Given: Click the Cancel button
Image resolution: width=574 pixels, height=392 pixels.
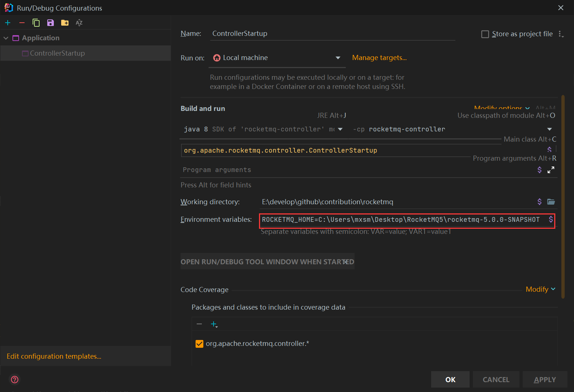Looking at the screenshot, I should pyautogui.click(x=496, y=379).
